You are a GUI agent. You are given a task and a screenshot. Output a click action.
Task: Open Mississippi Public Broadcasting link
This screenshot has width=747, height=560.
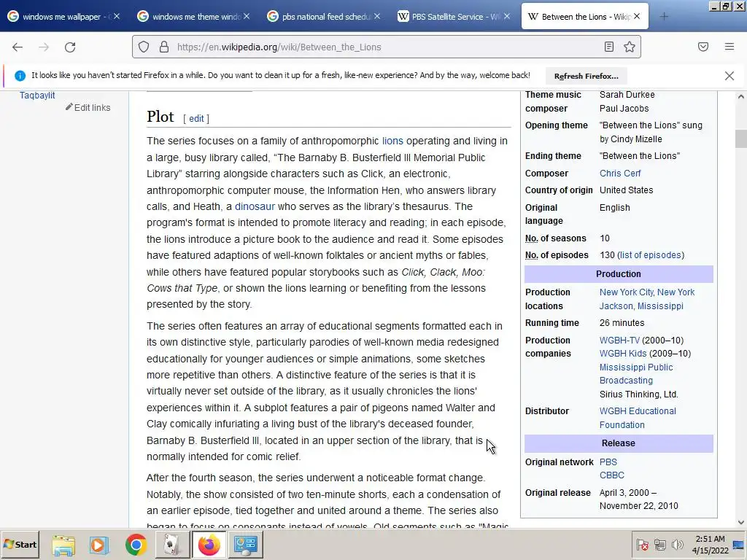[x=636, y=374]
